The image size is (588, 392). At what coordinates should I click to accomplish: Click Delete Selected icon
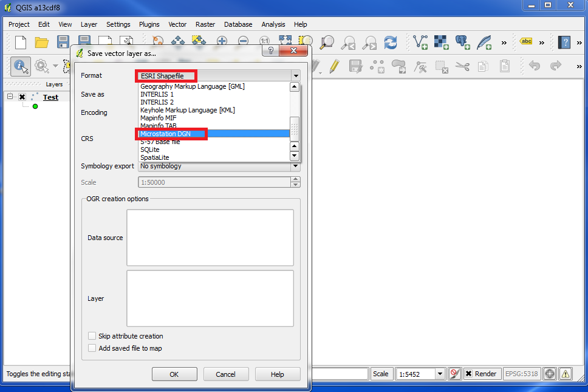(442, 67)
